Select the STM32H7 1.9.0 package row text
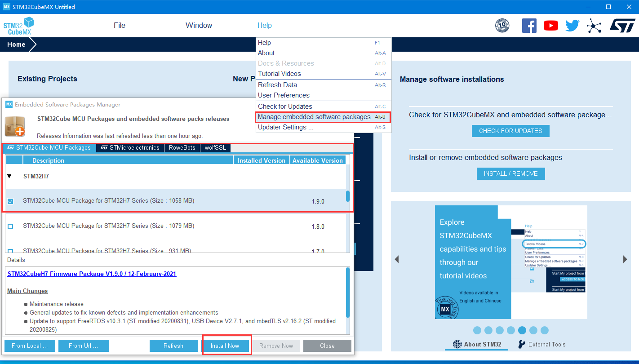 [109, 201]
